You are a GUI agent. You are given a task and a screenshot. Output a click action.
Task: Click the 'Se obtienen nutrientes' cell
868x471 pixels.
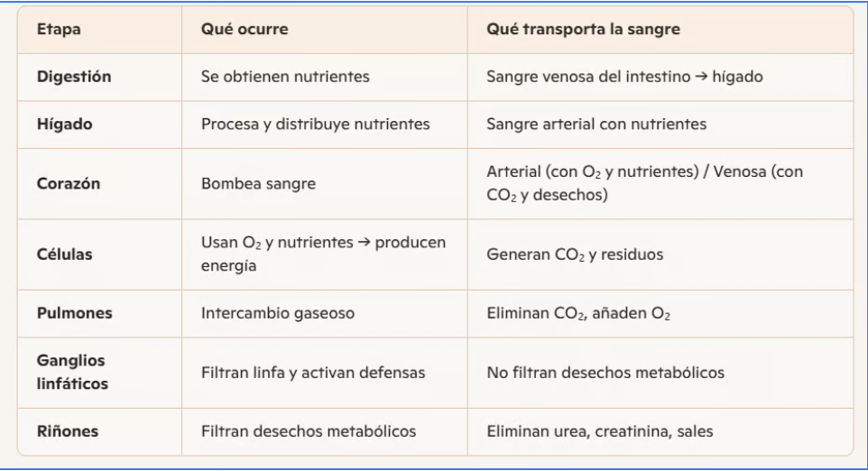pyautogui.click(x=285, y=77)
